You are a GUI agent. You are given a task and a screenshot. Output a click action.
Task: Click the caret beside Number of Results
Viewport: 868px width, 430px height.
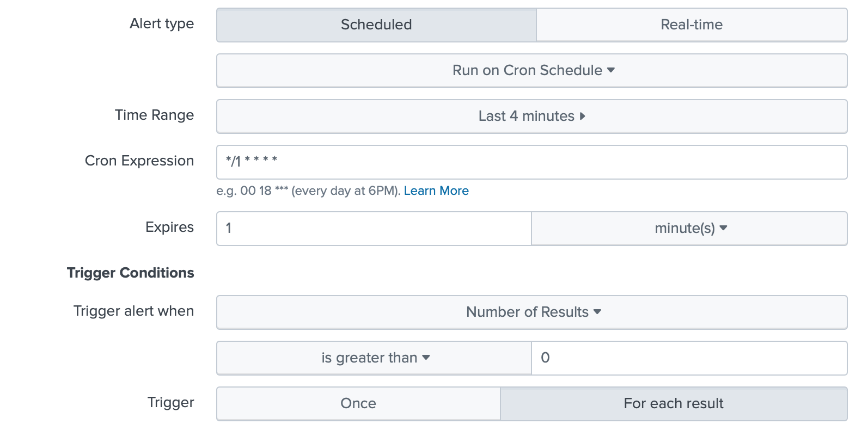click(597, 312)
